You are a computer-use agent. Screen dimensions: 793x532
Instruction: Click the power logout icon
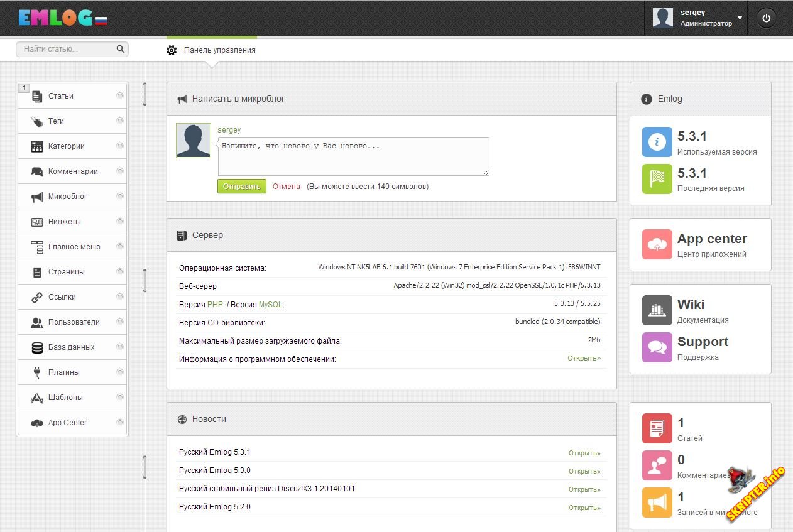(x=766, y=18)
